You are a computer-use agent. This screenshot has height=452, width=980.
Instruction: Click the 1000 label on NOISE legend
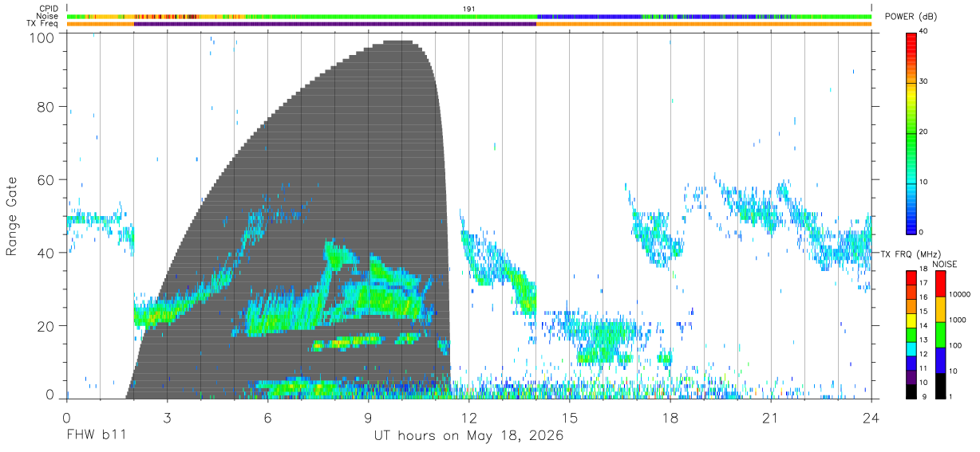coord(956,320)
